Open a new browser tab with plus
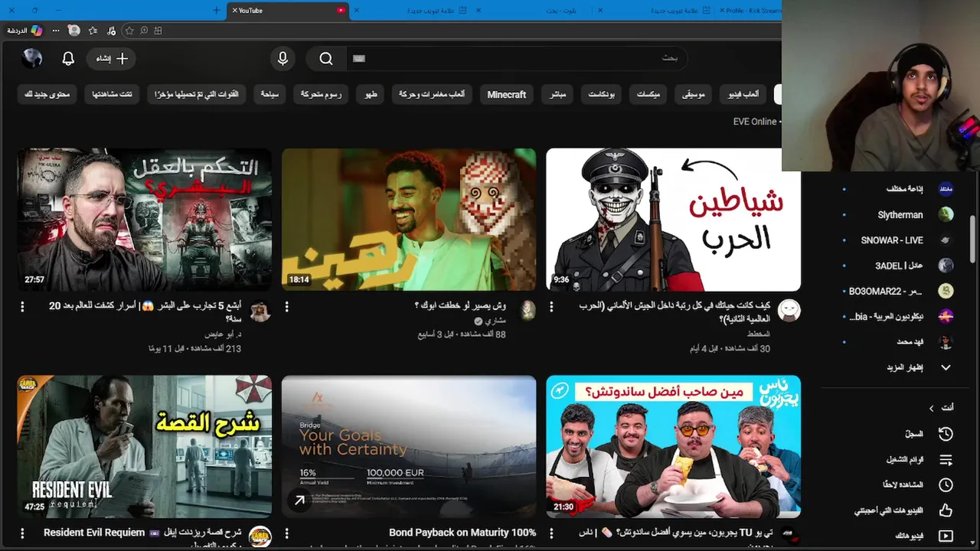 click(x=217, y=11)
